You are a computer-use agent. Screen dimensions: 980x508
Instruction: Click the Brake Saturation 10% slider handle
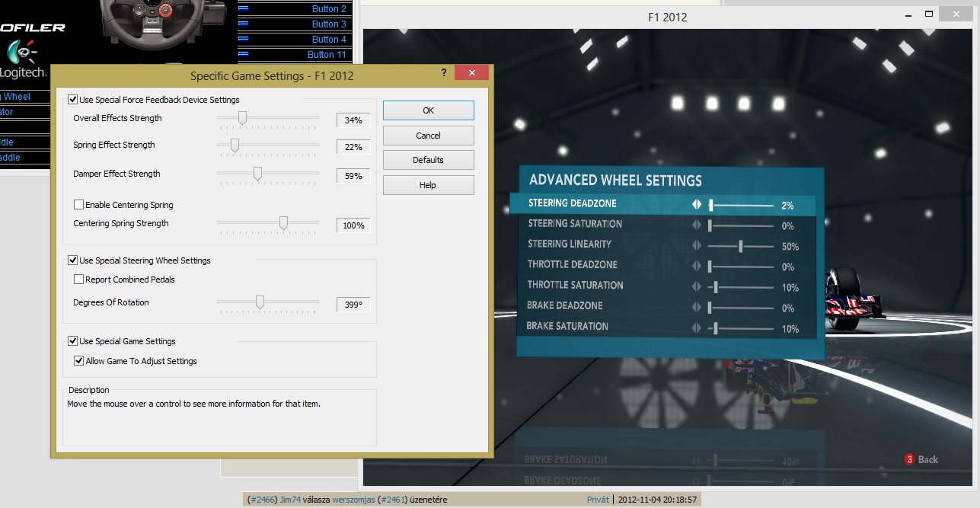tap(716, 328)
